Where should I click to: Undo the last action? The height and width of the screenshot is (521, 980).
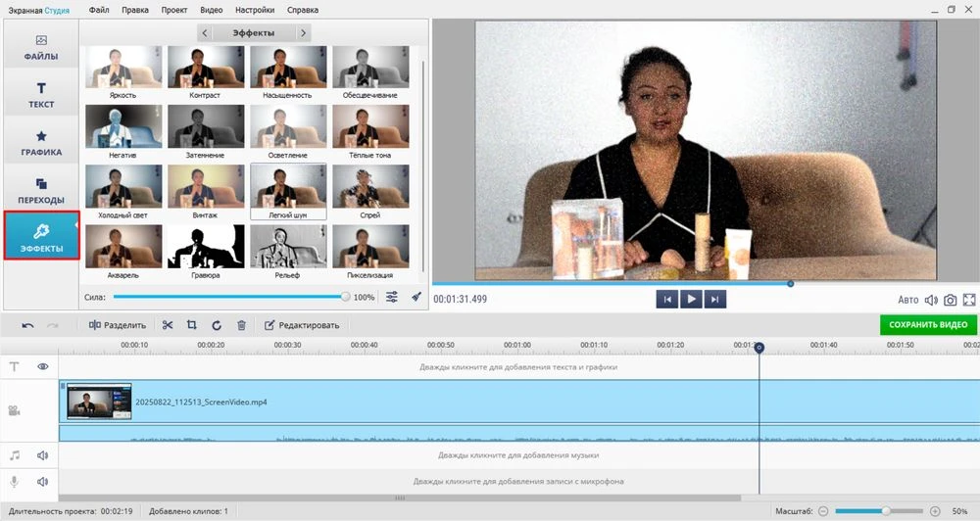(x=27, y=325)
